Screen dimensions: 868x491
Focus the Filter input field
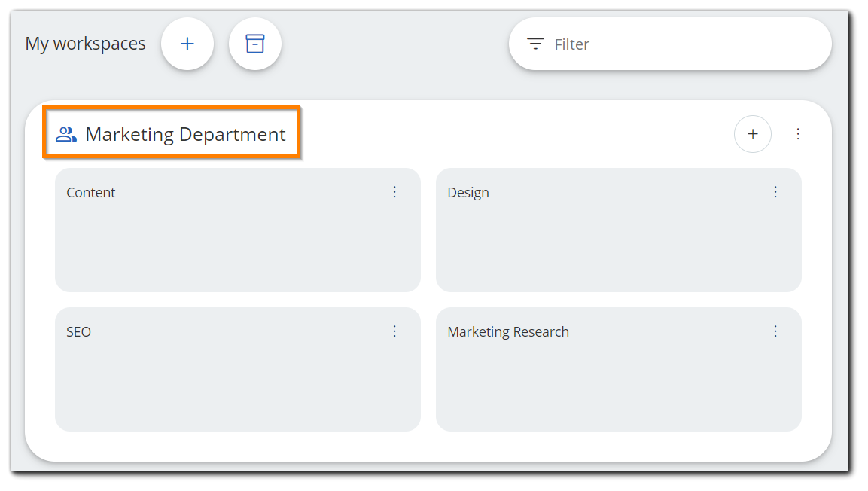click(670, 44)
